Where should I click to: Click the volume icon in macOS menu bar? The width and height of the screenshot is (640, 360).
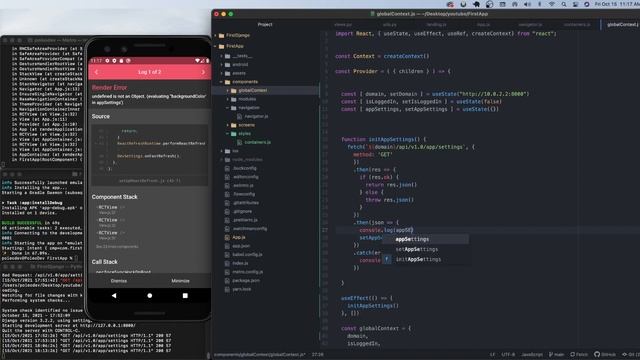point(527,4)
